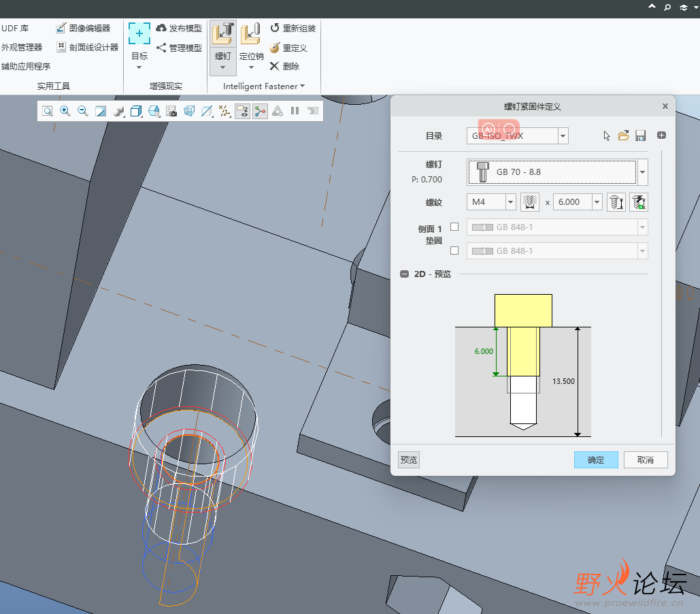The image size is (700, 614).
Task: Open the 图像编辑器 image editor
Action: click(x=83, y=28)
